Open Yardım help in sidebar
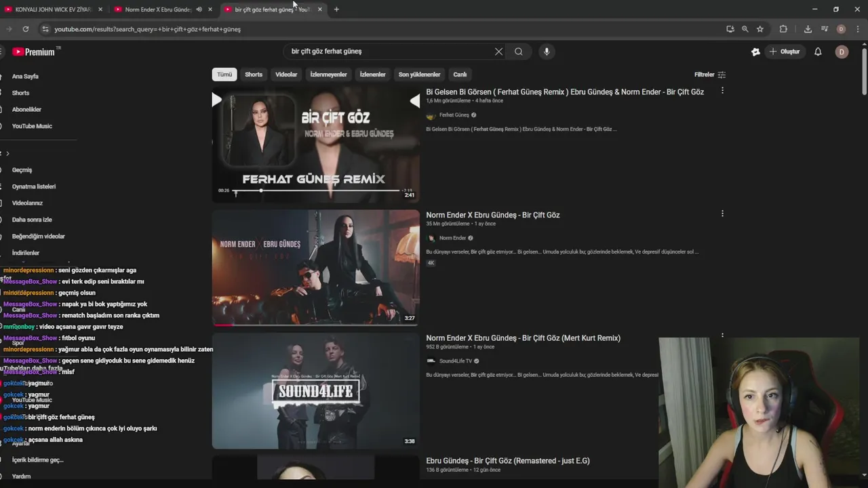 coord(21,476)
